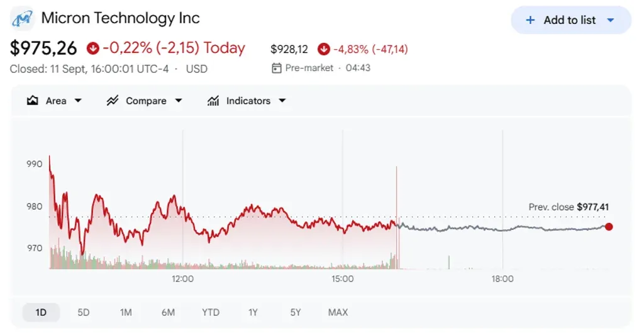This screenshot has width=644, height=335.
Task: Click the calendar icon next to Pre-market
Action: click(277, 68)
